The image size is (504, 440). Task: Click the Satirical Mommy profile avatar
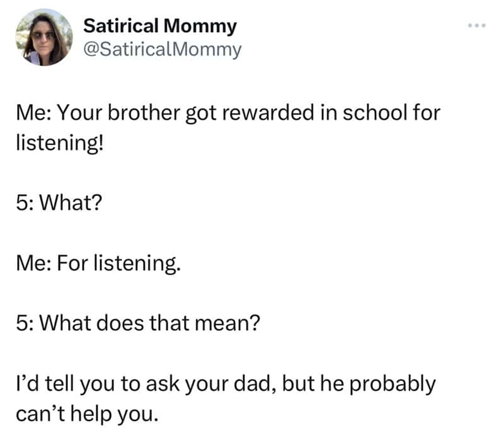[x=43, y=37]
